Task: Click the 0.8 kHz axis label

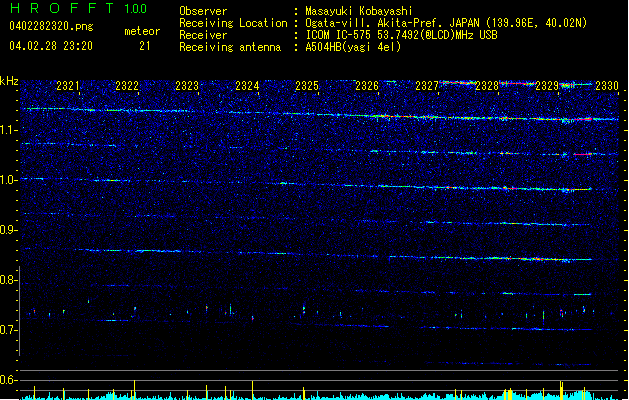Action: pos(9,280)
